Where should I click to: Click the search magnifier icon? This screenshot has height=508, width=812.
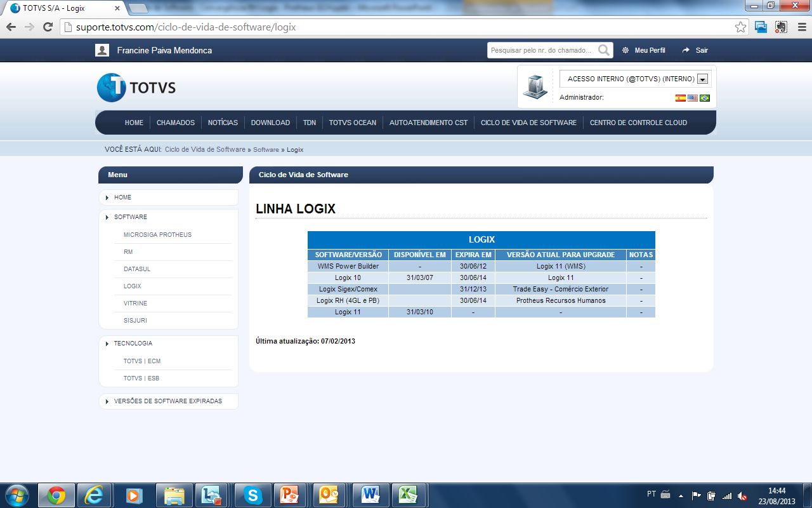pos(604,50)
